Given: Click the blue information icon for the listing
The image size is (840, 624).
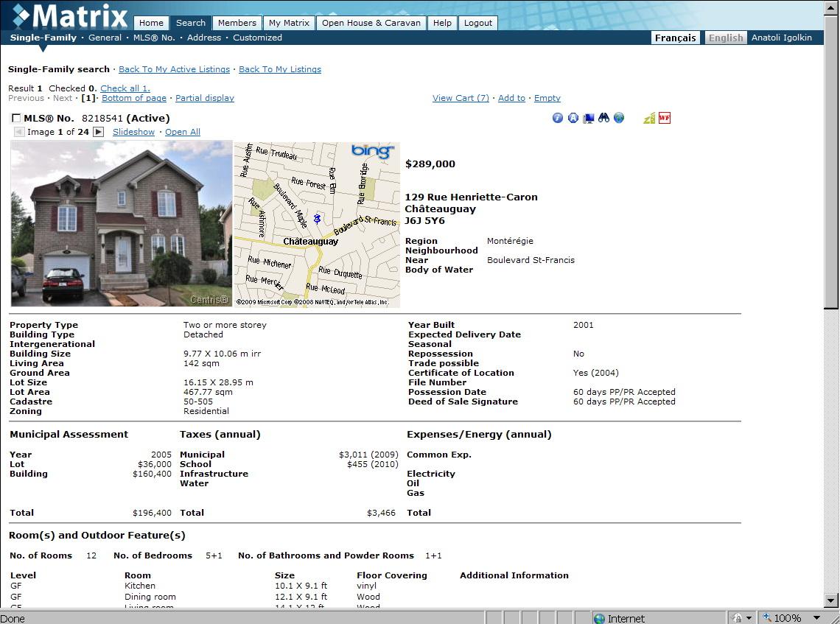Looking at the screenshot, I should coord(558,118).
